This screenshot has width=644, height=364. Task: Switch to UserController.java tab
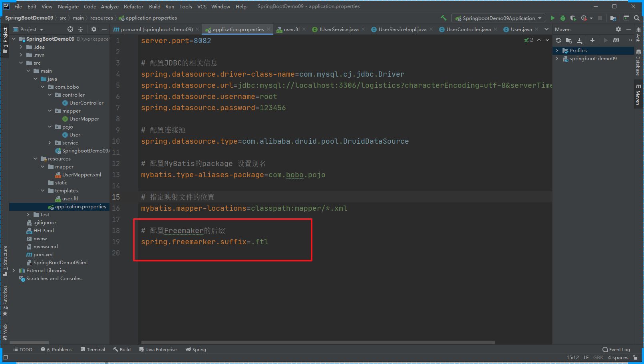click(x=468, y=29)
